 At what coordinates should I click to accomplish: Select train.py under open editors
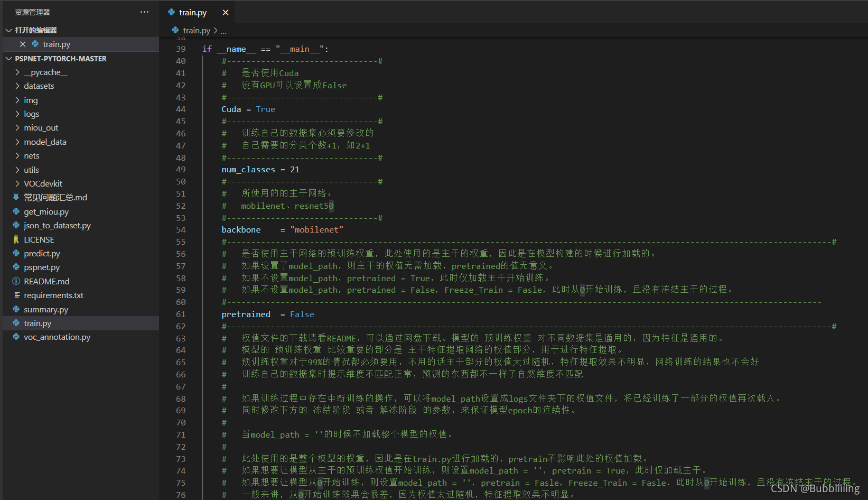click(57, 44)
